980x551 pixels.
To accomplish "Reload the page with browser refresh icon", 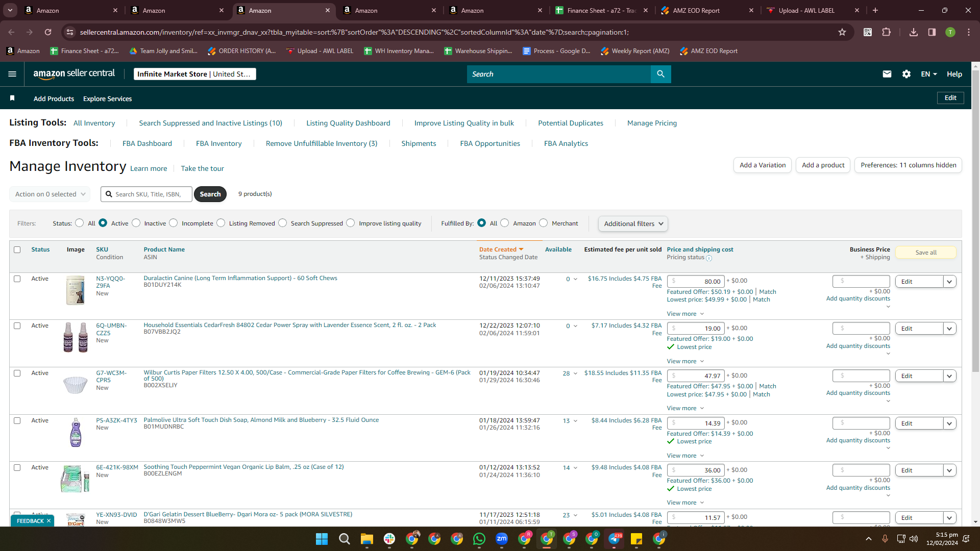I will click(x=48, y=32).
